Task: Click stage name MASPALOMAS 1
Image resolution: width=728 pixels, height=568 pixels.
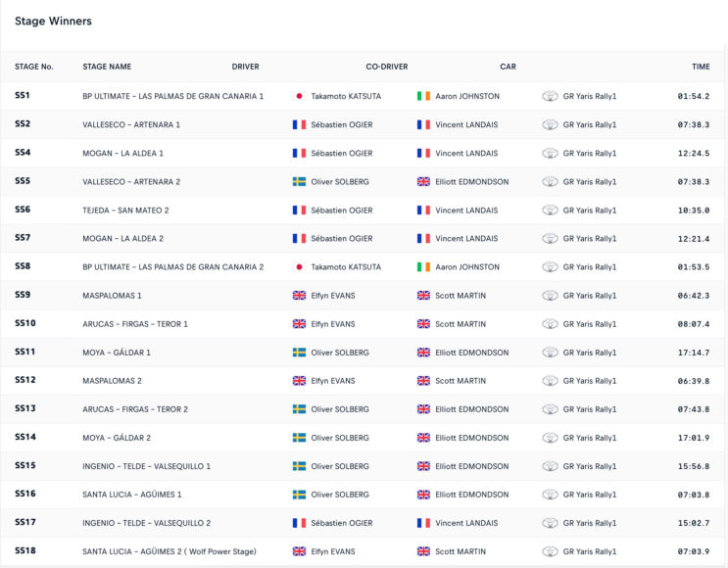Action: pyautogui.click(x=112, y=295)
